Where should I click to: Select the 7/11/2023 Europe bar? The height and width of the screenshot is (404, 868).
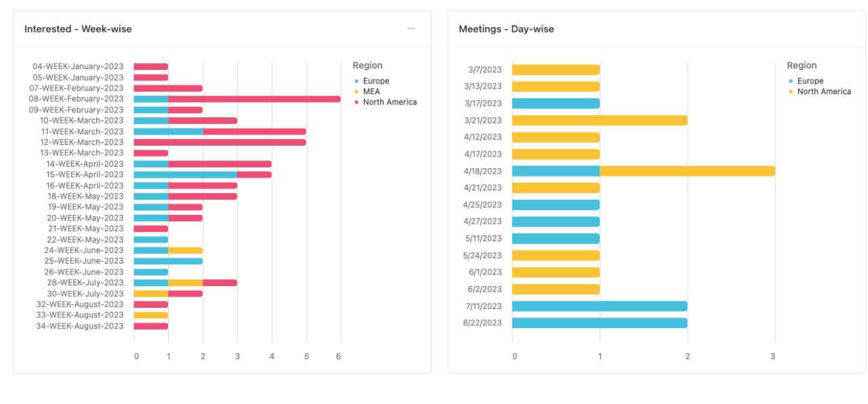coord(600,306)
